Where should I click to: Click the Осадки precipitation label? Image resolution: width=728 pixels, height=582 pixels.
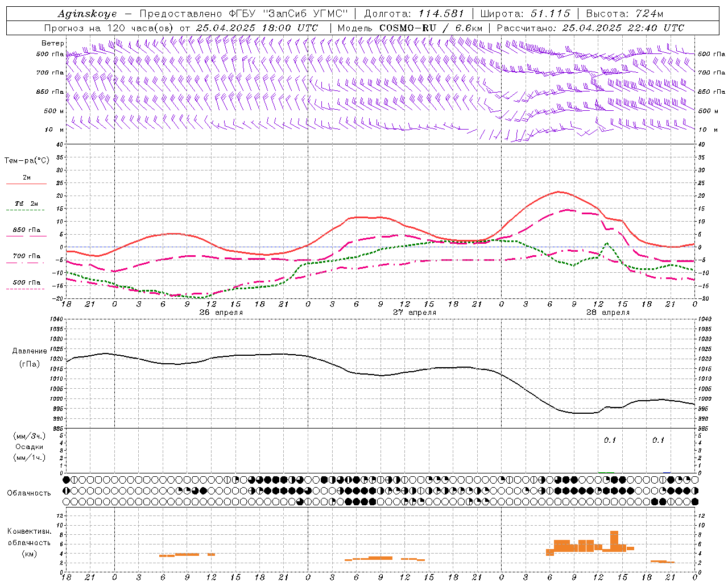coord(30,447)
